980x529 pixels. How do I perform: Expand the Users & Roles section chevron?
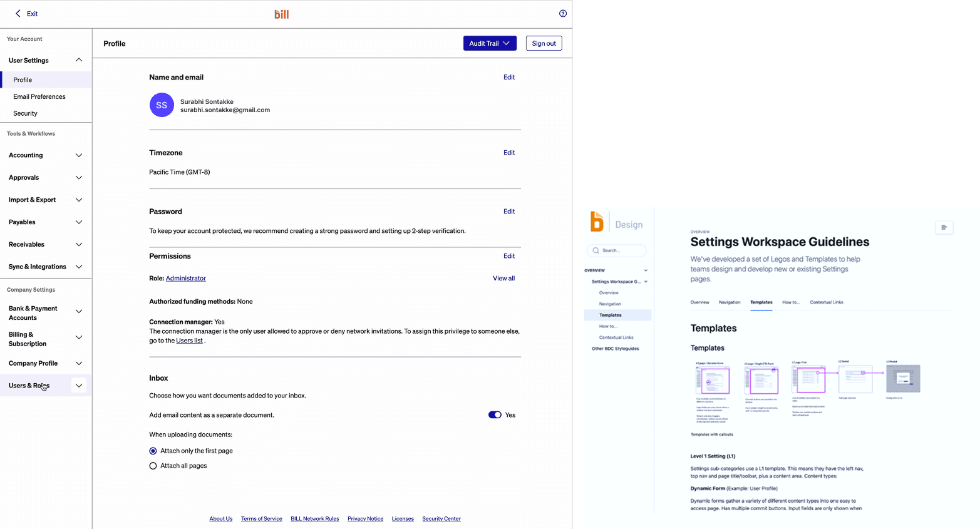(79, 386)
